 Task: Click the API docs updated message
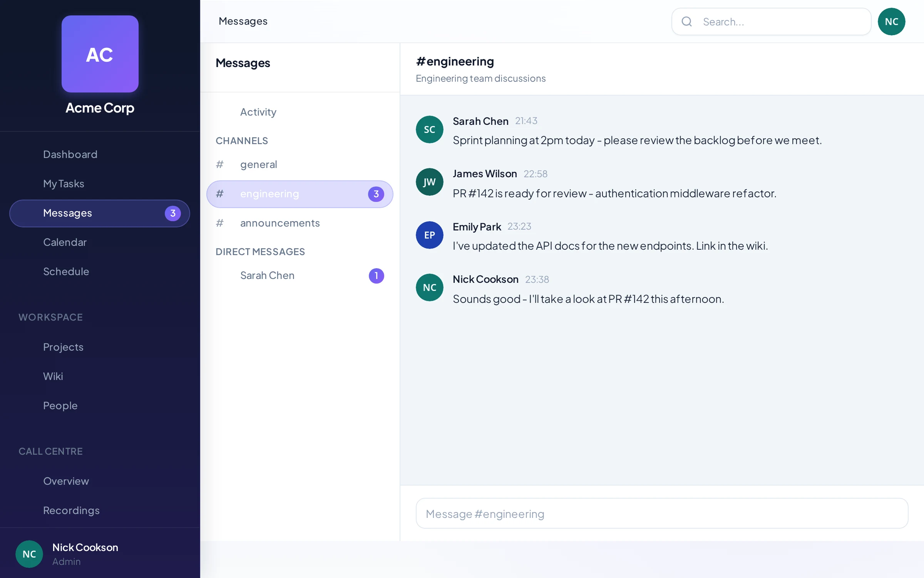click(610, 246)
